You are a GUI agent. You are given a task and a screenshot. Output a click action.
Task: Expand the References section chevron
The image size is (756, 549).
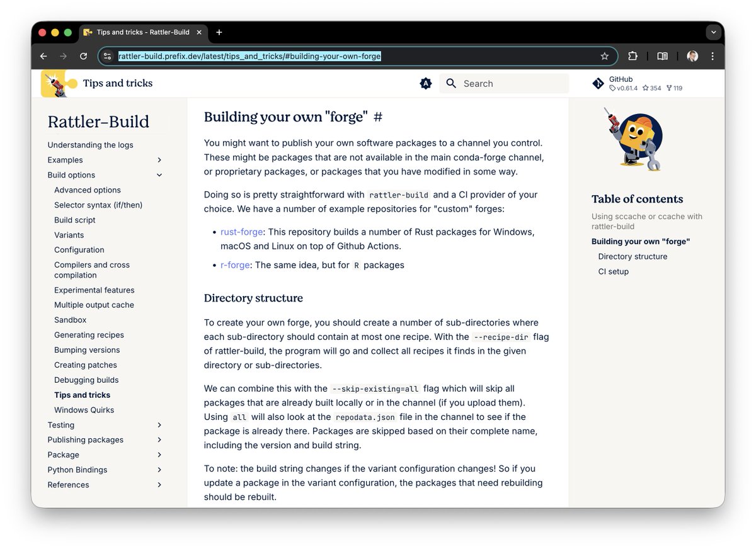(x=159, y=485)
